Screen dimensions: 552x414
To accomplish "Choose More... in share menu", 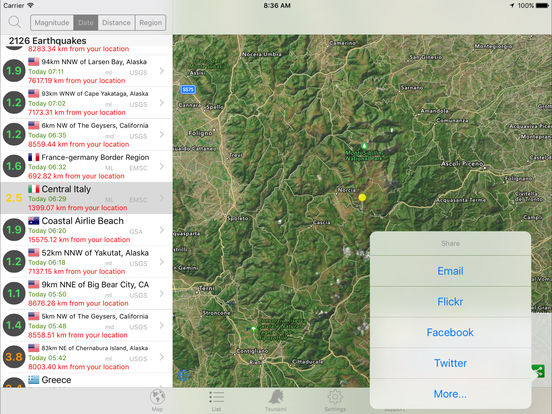I will pos(450,394).
